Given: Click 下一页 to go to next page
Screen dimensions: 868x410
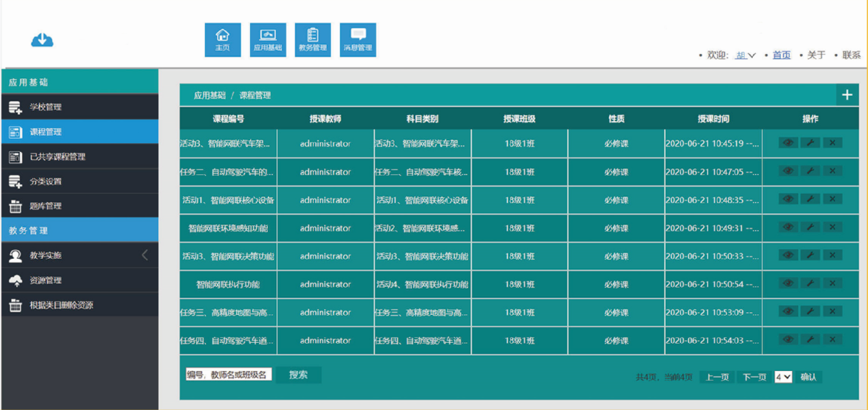Looking at the screenshot, I should (752, 375).
